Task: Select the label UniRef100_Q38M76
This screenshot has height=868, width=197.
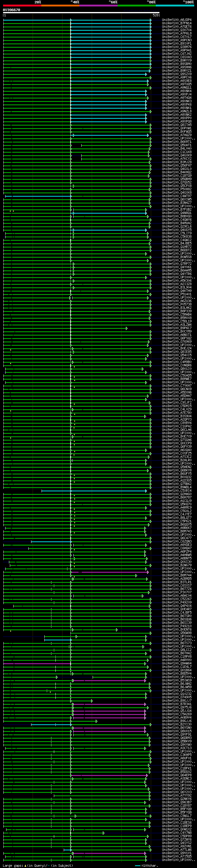Action: point(177,47)
